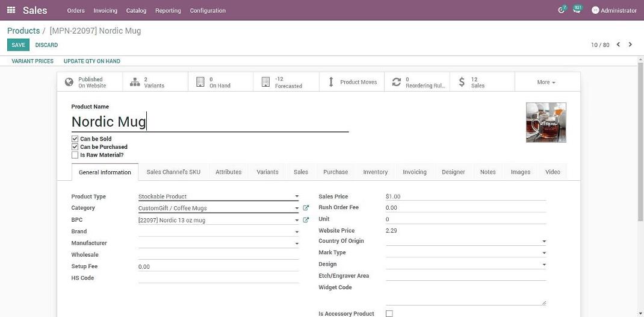Click the Published On Website globe button

[90, 82]
